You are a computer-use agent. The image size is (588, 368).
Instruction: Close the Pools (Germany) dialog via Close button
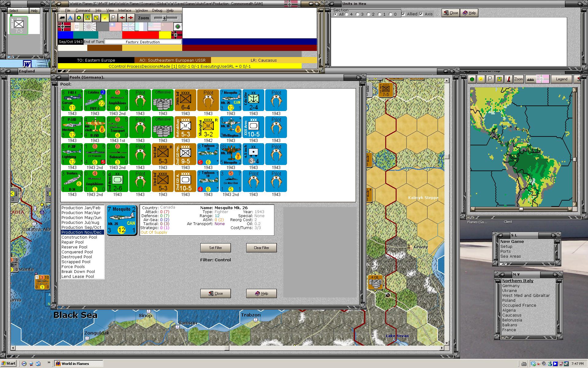pos(216,293)
